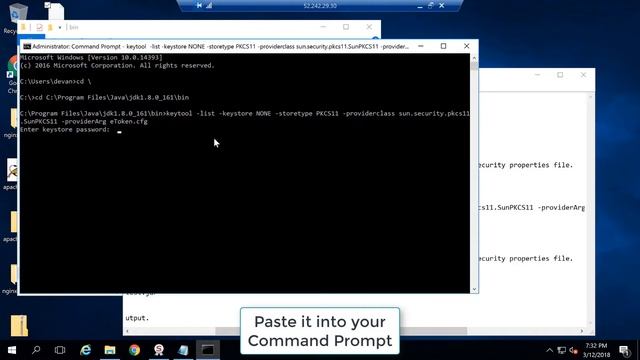Click Notepad scroll down arrow
The width and height of the screenshot is (640, 360).
click(x=590, y=323)
